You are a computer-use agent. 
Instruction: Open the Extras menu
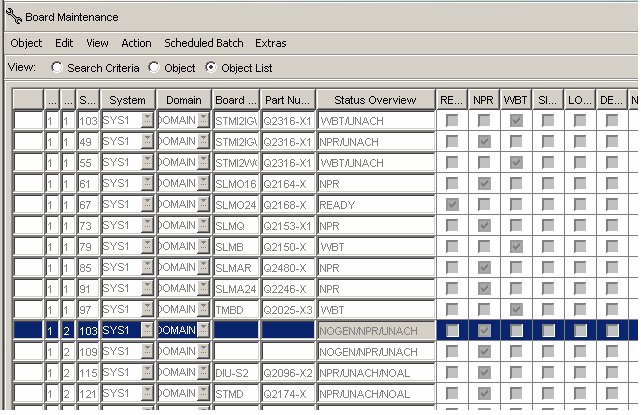271,43
